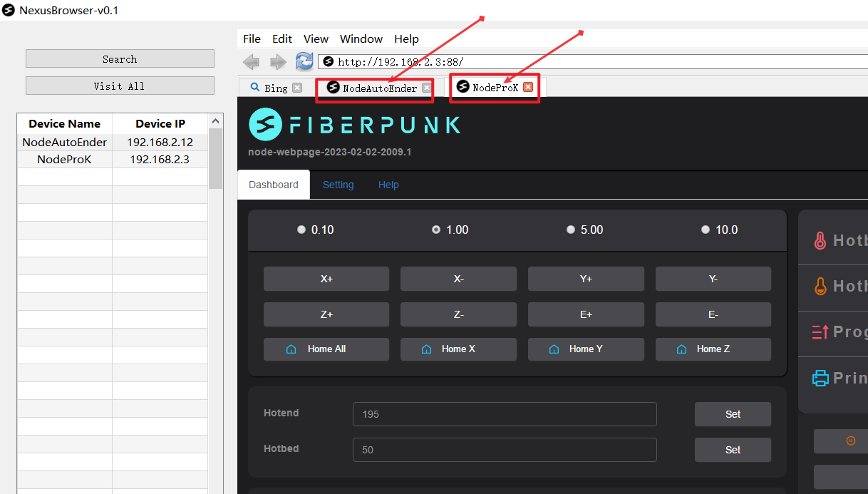Click the Device Name column header
This screenshot has height=494, width=868.
65,123
